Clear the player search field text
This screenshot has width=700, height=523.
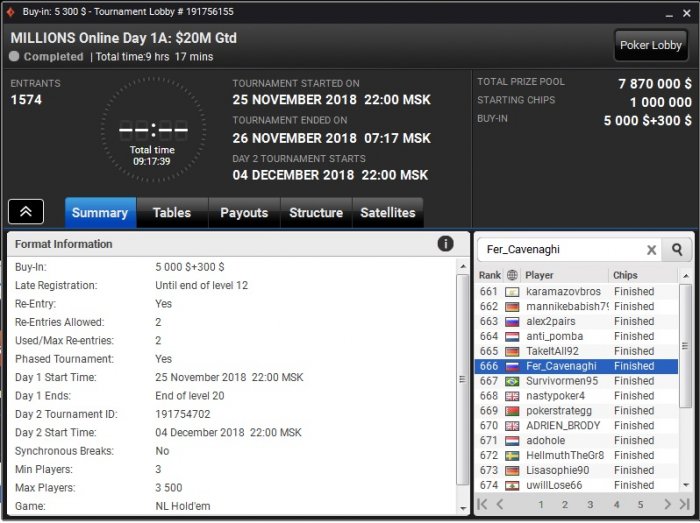pos(651,250)
